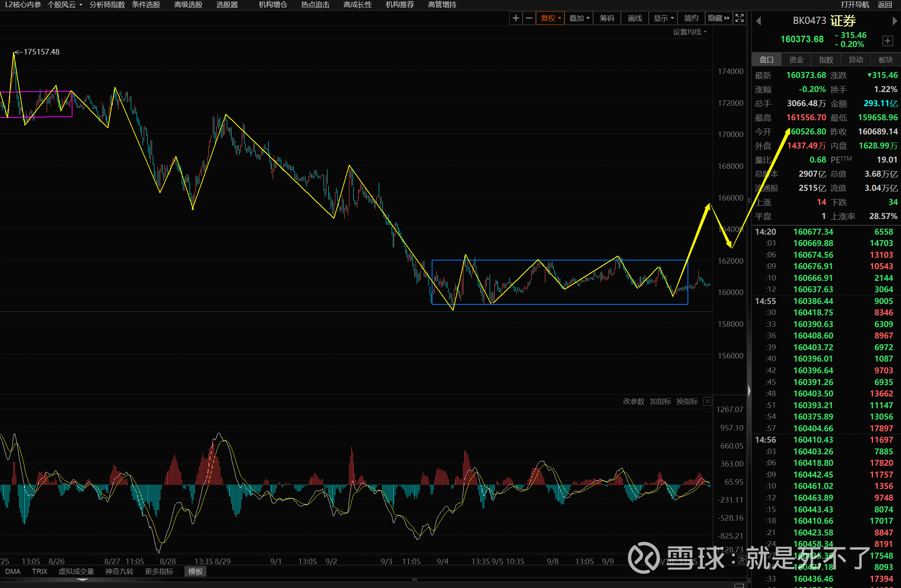This screenshot has width=901, height=588.
Task: Go to previous sector with left arrow
Action: click(758, 21)
